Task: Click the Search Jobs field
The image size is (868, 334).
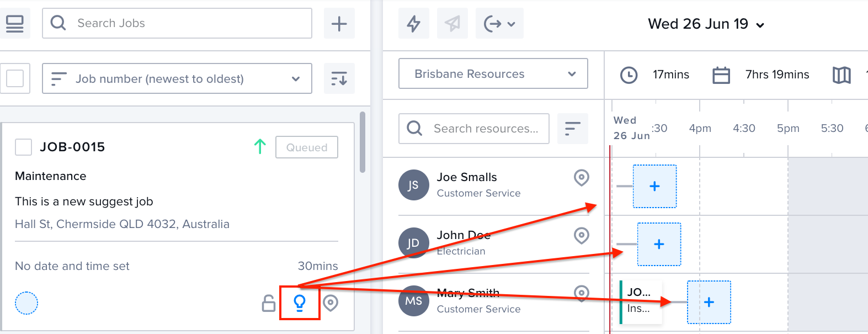Action: click(x=177, y=23)
